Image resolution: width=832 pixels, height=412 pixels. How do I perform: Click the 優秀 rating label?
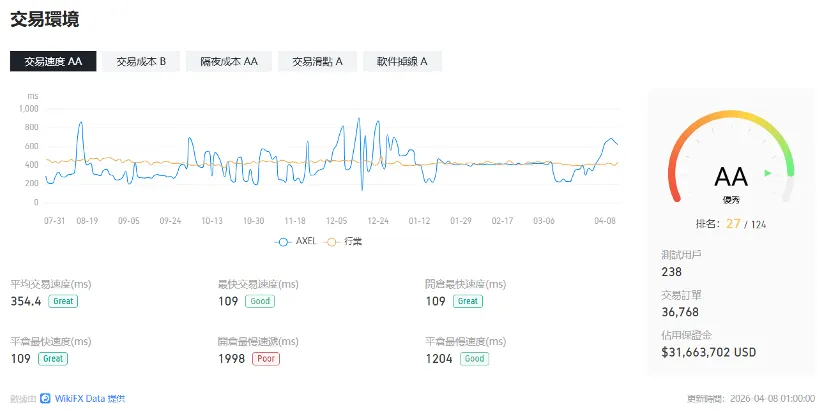point(731,200)
